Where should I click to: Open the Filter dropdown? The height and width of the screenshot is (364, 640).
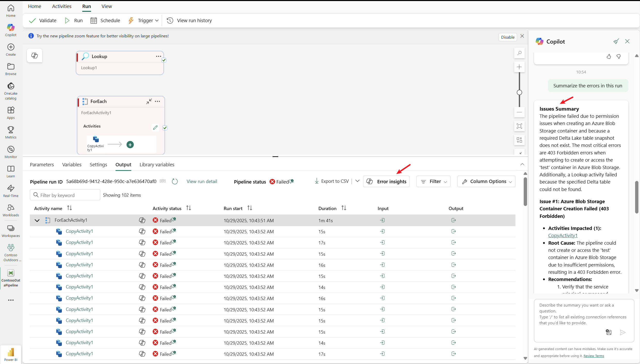tap(433, 181)
